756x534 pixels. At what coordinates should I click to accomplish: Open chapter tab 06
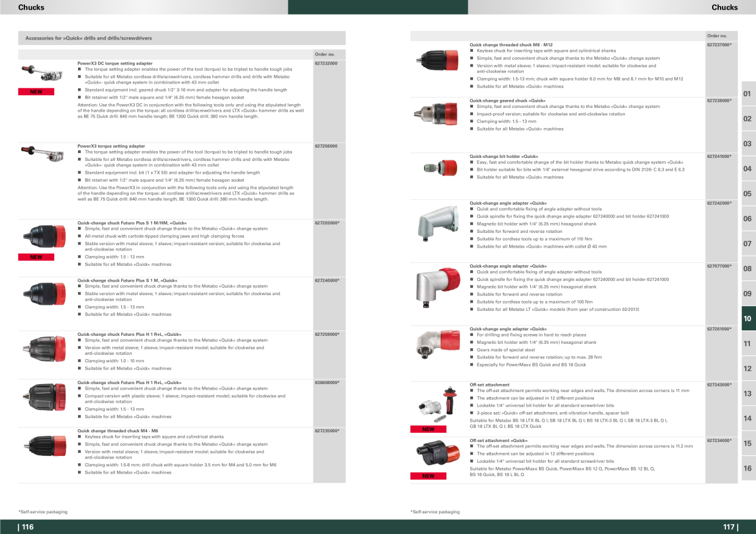(748, 219)
